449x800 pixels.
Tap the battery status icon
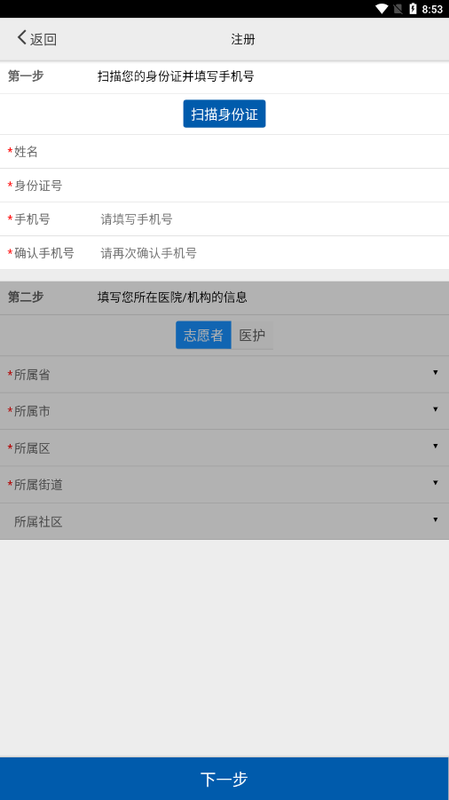point(413,9)
